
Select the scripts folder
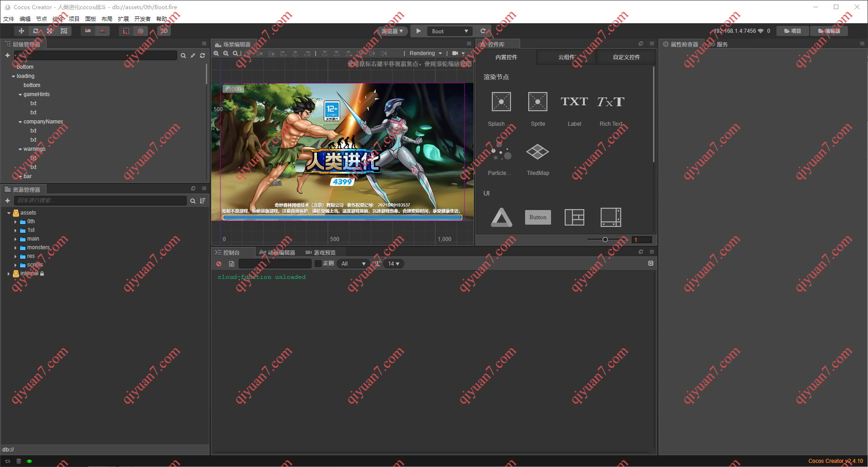point(35,265)
